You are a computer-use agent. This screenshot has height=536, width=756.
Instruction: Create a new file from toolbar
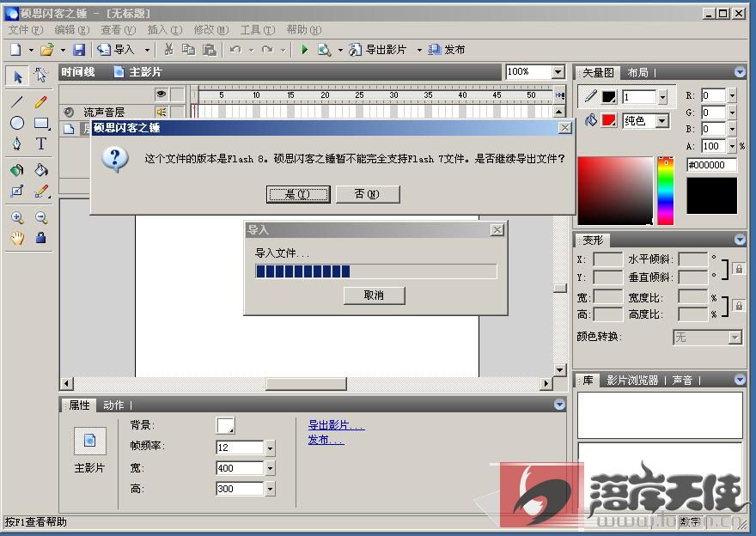point(16,49)
